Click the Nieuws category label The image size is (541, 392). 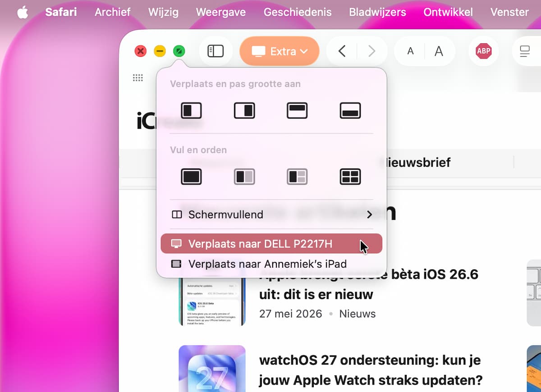[x=358, y=314]
